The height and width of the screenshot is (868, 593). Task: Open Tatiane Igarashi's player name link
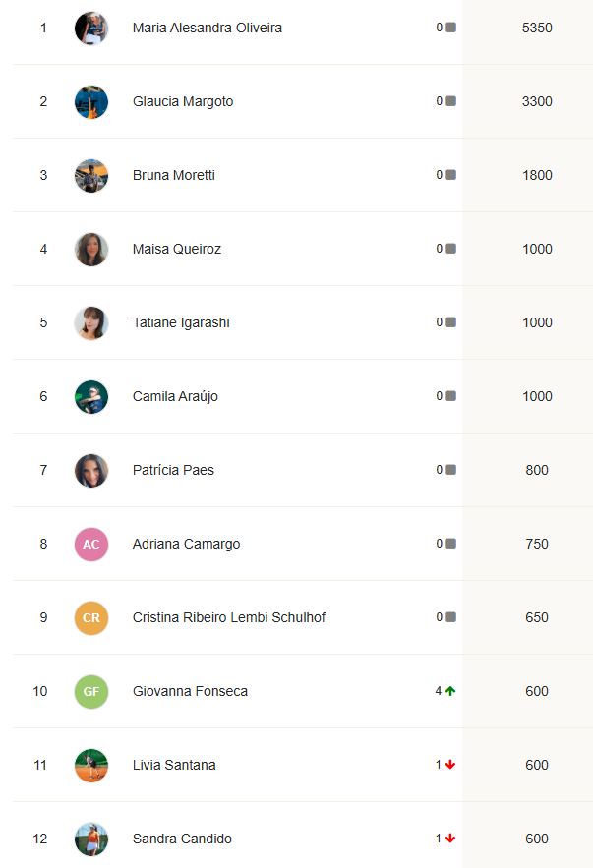(181, 322)
